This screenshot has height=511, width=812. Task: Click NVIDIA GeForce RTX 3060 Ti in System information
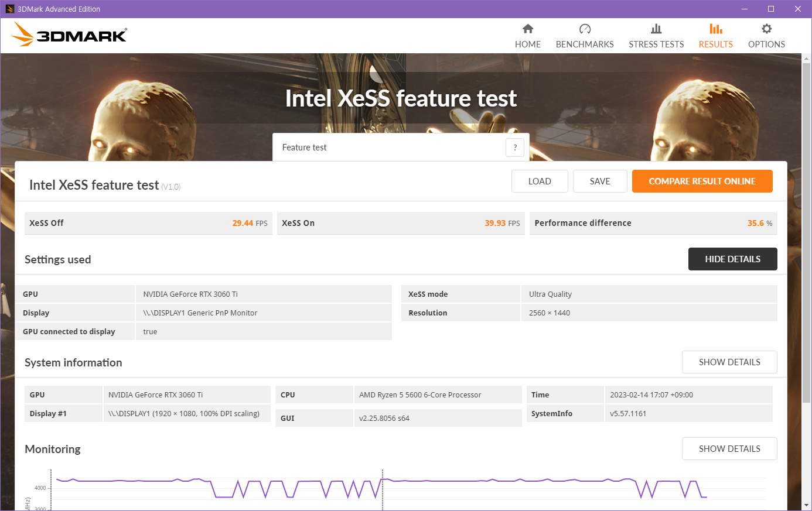(156, 395)
